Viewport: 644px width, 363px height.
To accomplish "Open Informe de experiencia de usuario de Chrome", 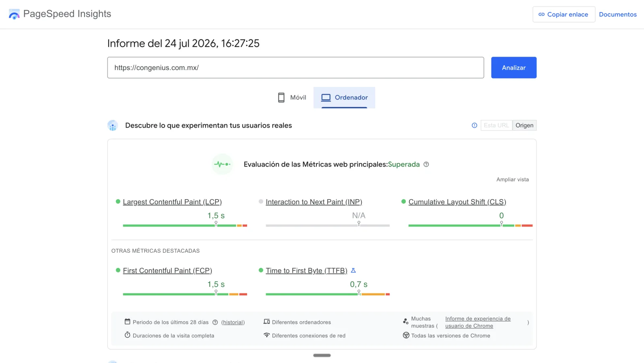I will coord(478,322).
